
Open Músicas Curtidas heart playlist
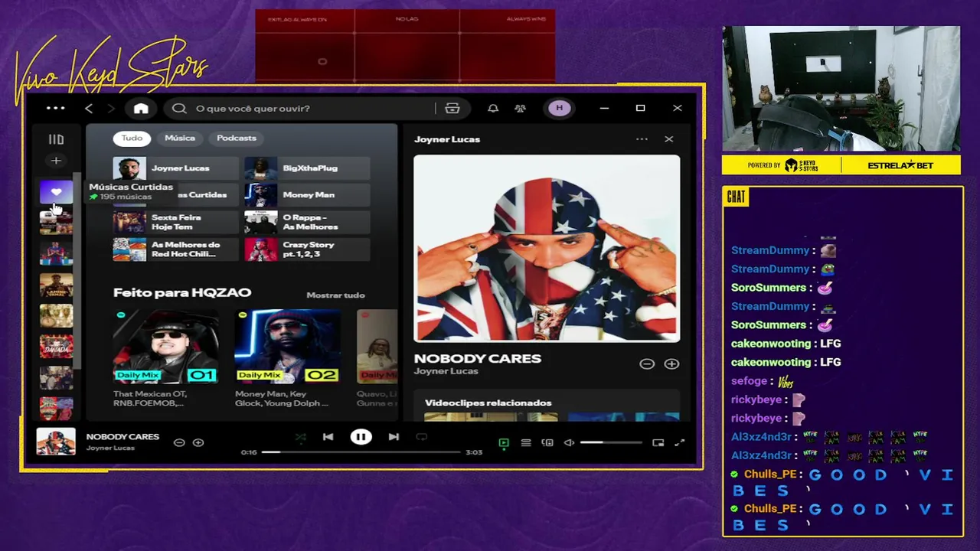pos(56,192)
